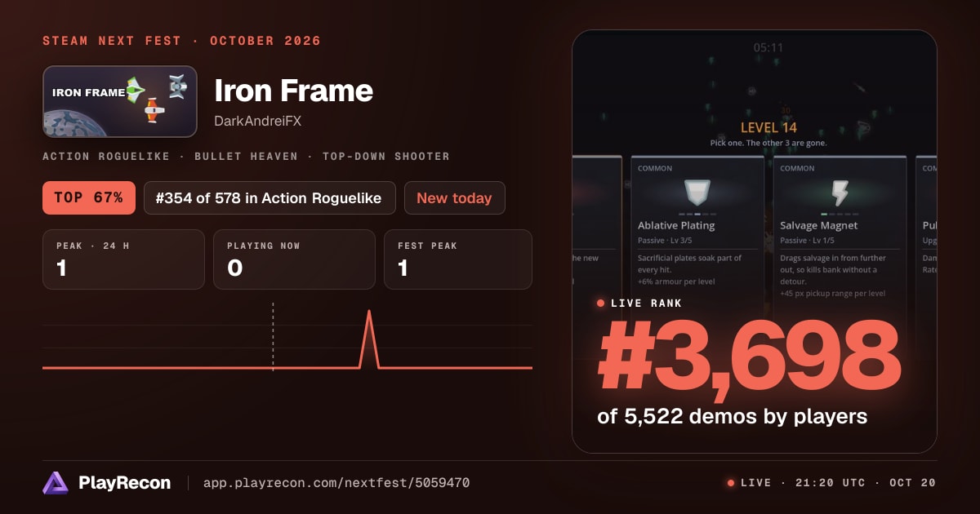Click the Iron Frame game title
The height and width of the screenshot is (514, 980).
pos(293,91)
